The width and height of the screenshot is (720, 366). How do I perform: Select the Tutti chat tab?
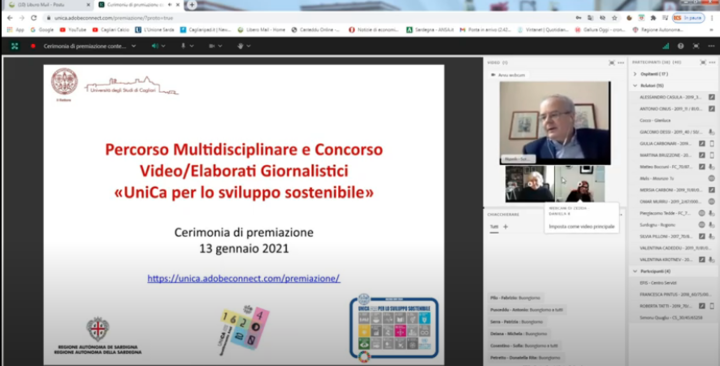coord(494,227)
